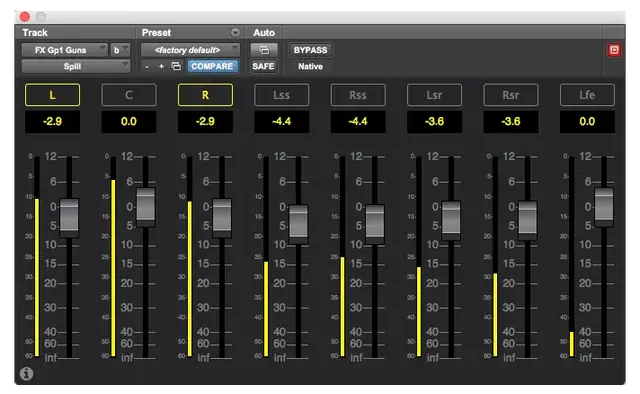Image resolution: width=640 pixels, height=394 pixels.
Task: Close the window using the red button
Action: point(24,16)
